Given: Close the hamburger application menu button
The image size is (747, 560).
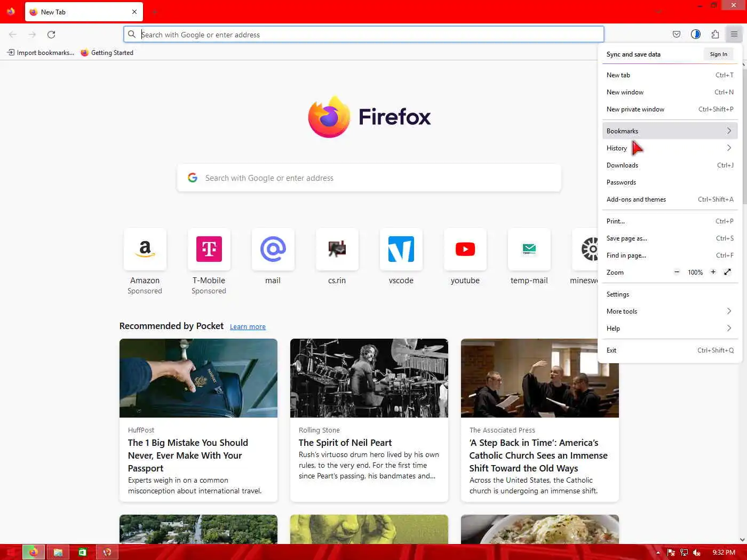Looking at the screenshot, I should click(734, 34).
